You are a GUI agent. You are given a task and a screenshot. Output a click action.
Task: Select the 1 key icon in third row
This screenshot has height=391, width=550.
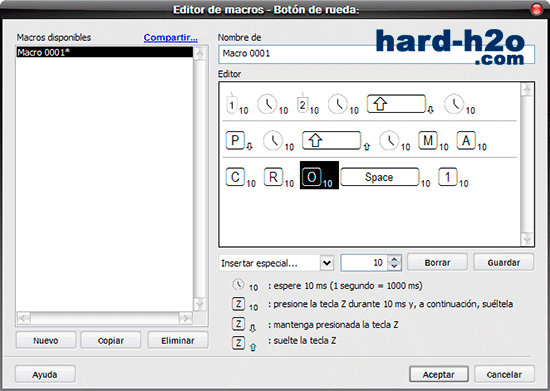(x=448, y=177)
